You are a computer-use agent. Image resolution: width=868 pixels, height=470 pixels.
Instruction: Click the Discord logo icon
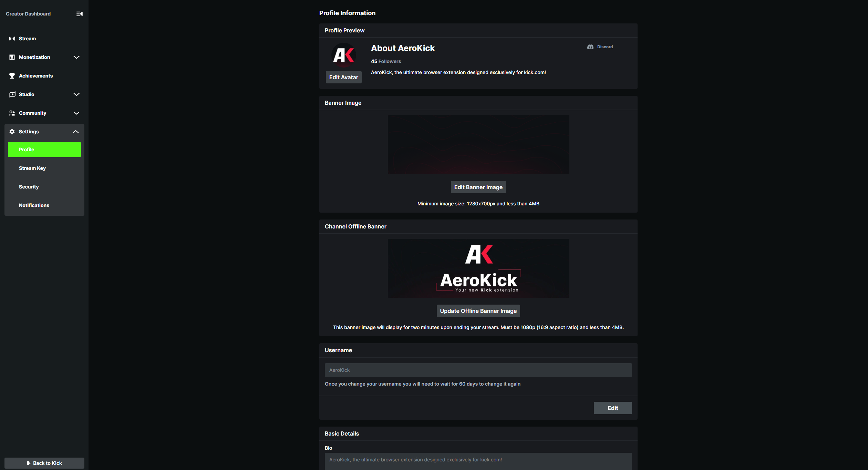click(590, 47)
